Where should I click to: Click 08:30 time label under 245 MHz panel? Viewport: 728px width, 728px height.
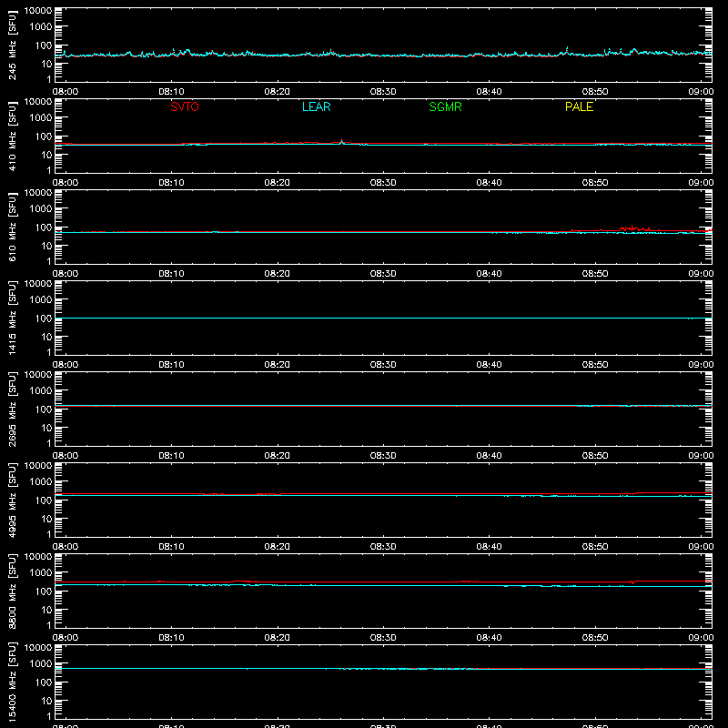383,92
